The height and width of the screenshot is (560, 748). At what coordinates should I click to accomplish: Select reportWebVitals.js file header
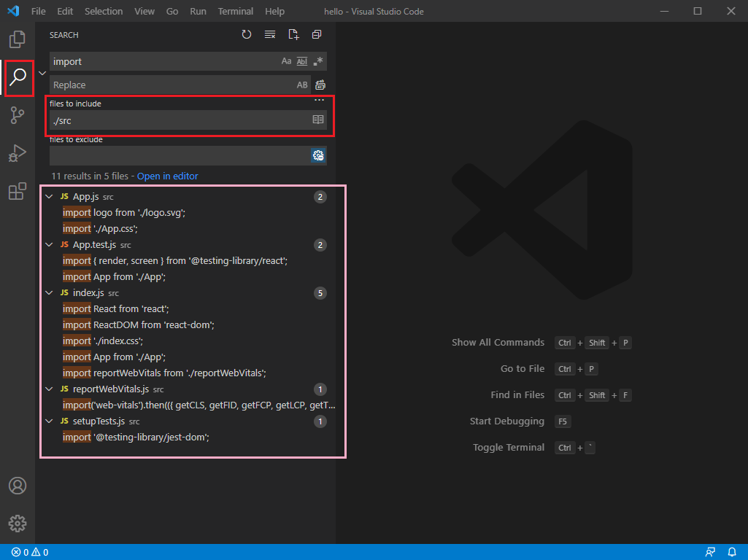pyautogui.click(x=188, y=389)
